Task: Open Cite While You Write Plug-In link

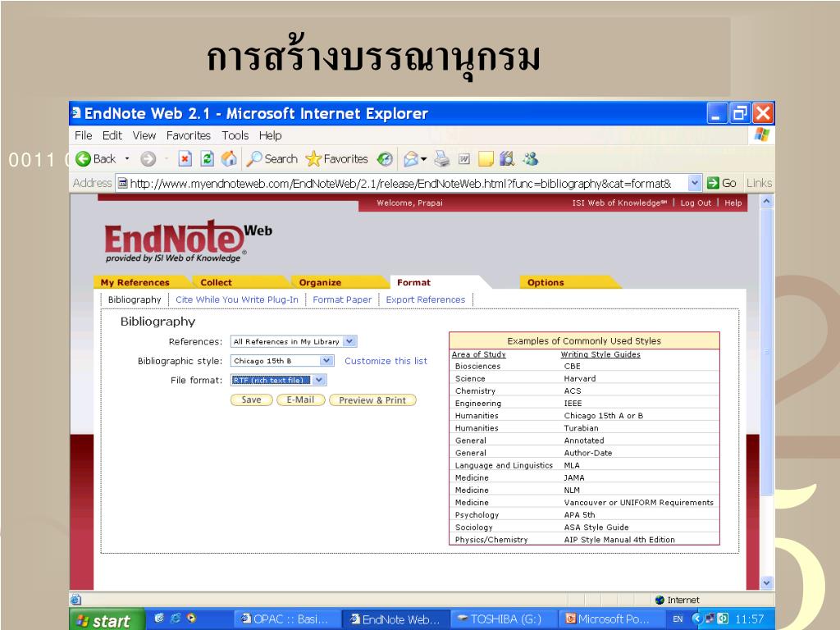Action: click(237, 299)
